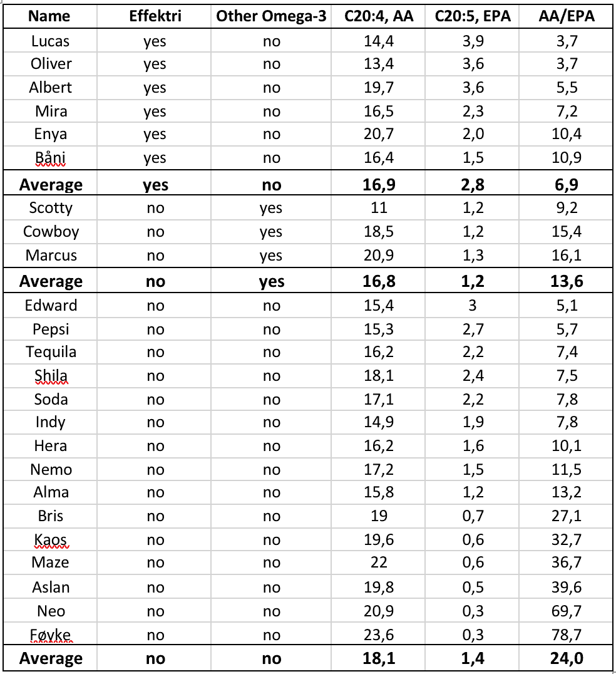Select the Effektri header cell
Image resolution: width=616 pixels, height=674 pixels.
coord(155,16)
